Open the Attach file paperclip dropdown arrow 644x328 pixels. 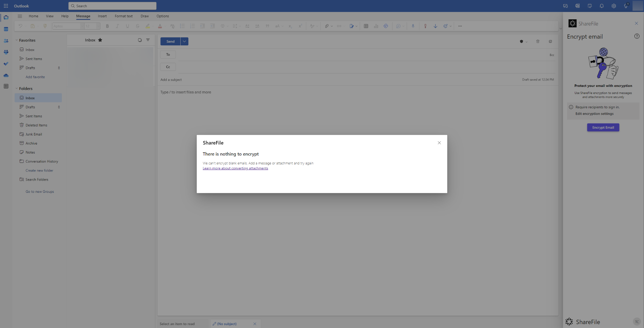point(332,26)
